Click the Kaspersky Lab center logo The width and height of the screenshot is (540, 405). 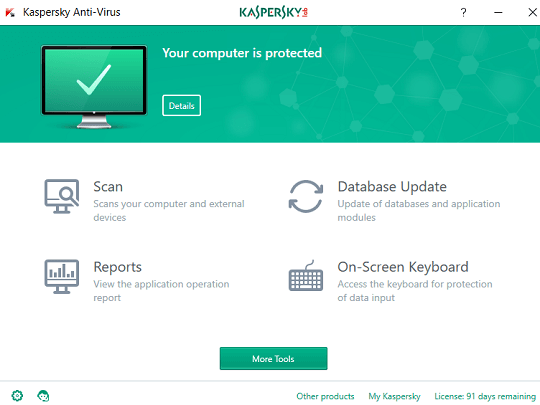(273, 13)
